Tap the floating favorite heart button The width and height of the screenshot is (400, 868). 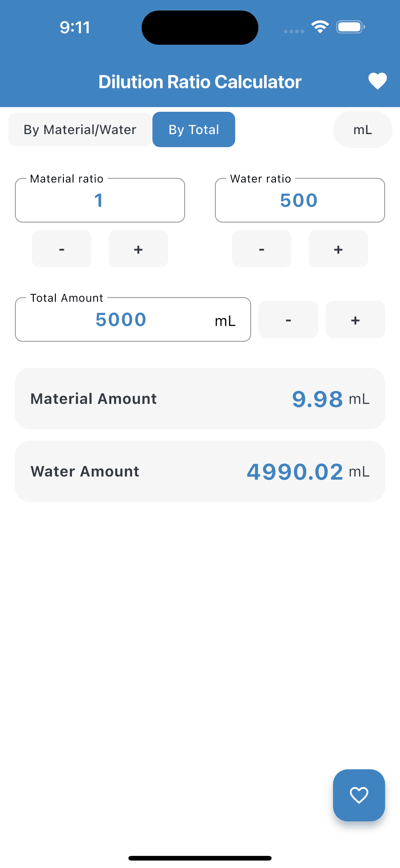point(358,795)
